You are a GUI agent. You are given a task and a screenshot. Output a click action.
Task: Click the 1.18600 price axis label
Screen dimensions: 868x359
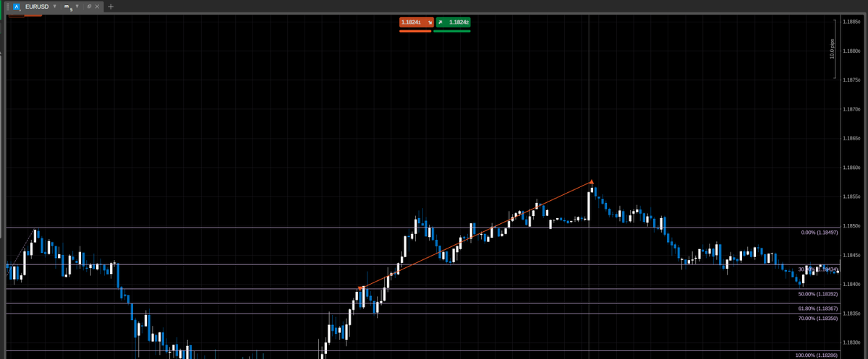[851, 168]
